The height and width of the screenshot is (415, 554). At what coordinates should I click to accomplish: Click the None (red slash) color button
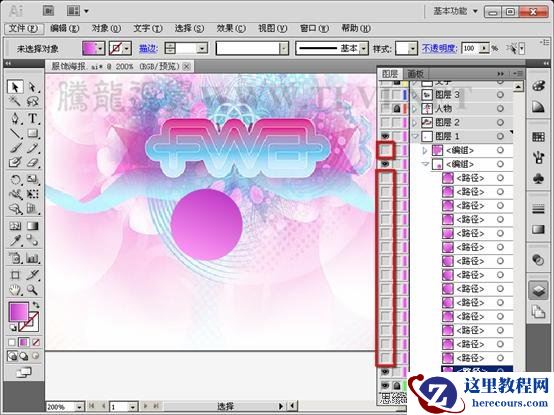click(36, 342)
